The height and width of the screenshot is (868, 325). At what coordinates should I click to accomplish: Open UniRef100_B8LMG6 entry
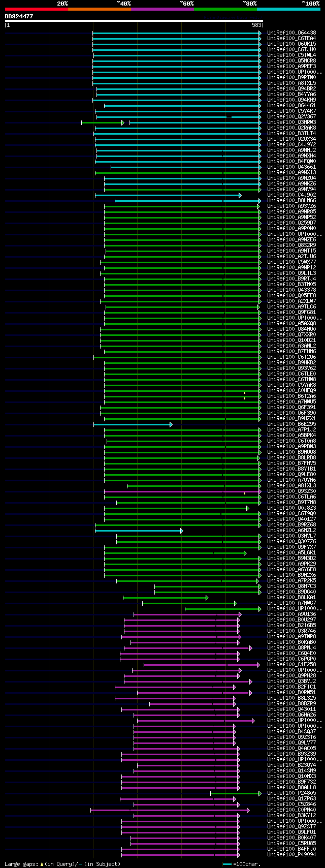[x=291, y=200]
